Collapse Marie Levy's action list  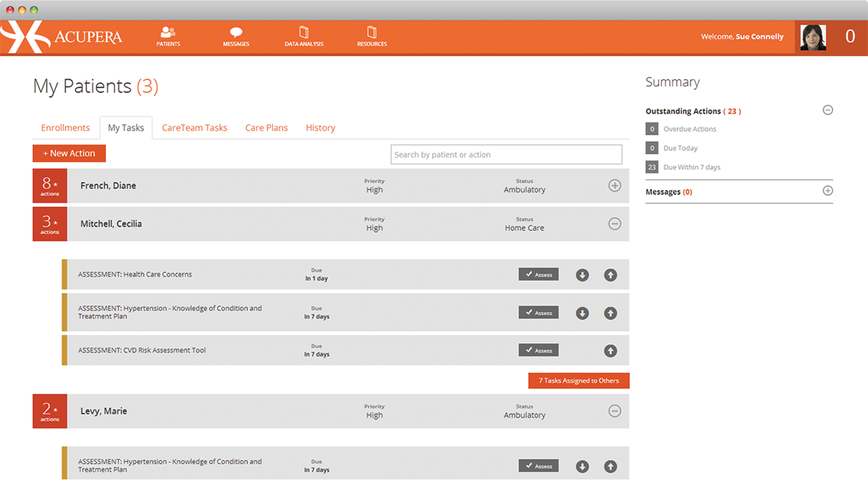[x=615, y=411]
